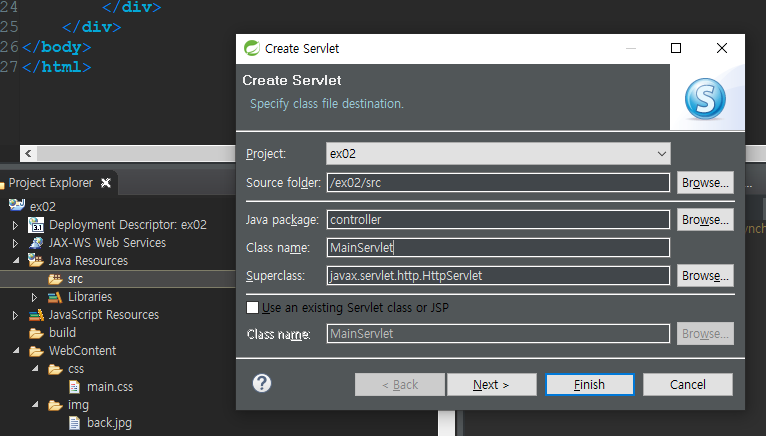Viewport: 766px width, 436px height.
Task: Click Browse next to Java package
Action: pyautogui.click(x=705, y=220)
